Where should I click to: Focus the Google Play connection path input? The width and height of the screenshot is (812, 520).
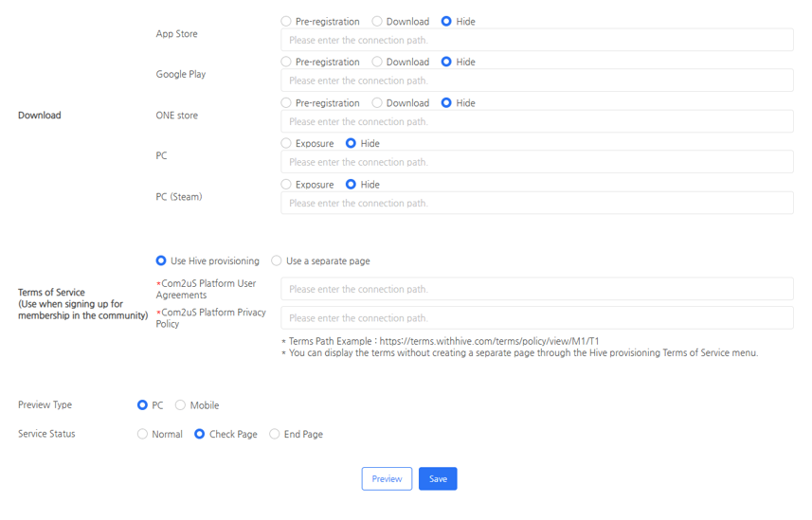click(x=536, y=81)
